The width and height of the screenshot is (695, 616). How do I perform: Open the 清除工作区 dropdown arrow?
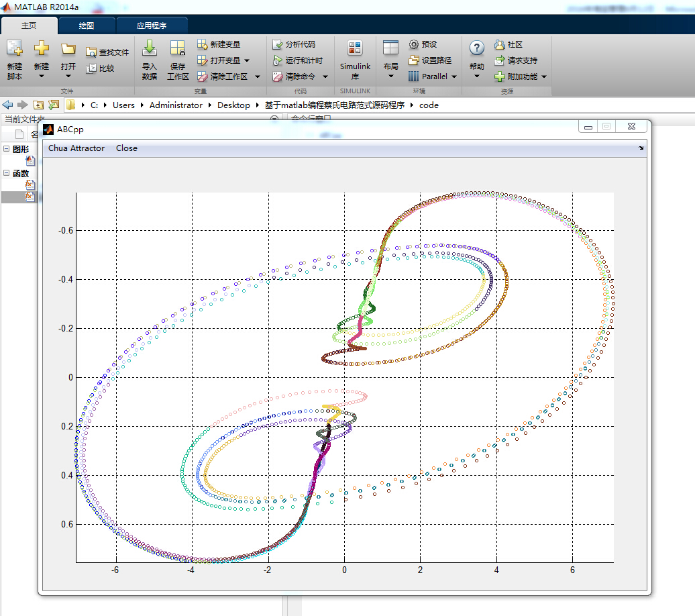(x=258, y=76)
